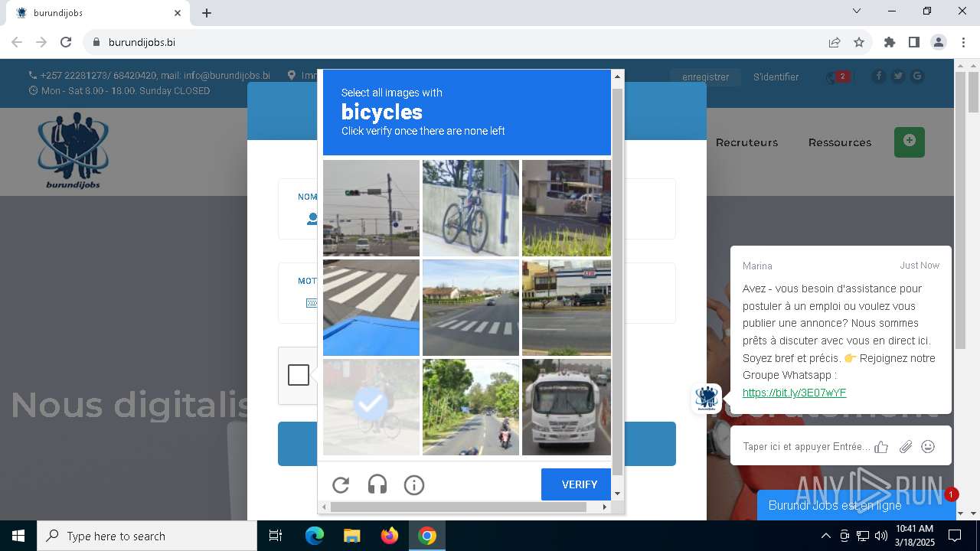980x551 pixels.
Task: Click browser forward arrow
Action: (x=41, y=42)
